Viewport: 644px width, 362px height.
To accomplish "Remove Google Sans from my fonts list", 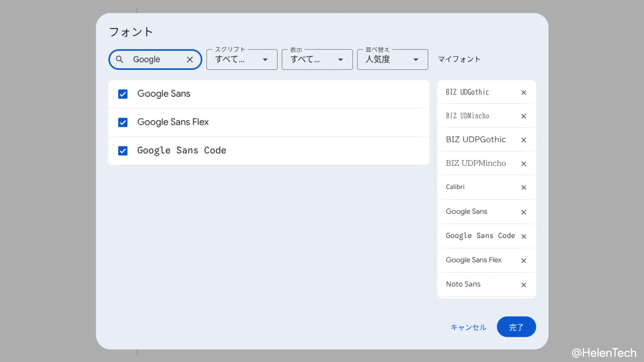I will [523, 212].
